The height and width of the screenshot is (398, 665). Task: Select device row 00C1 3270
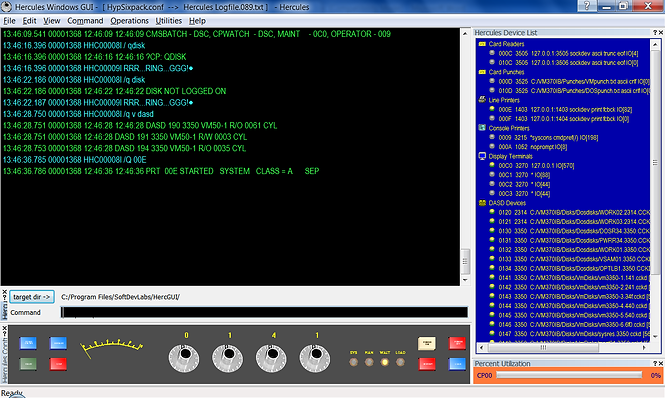pyautogui.click(x=524, y=175)
